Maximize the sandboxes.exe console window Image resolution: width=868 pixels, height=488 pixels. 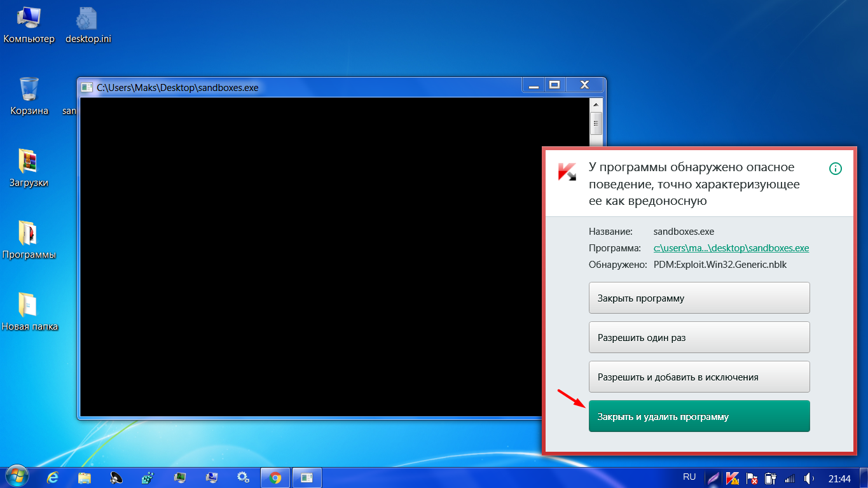(x=555, y=85)
